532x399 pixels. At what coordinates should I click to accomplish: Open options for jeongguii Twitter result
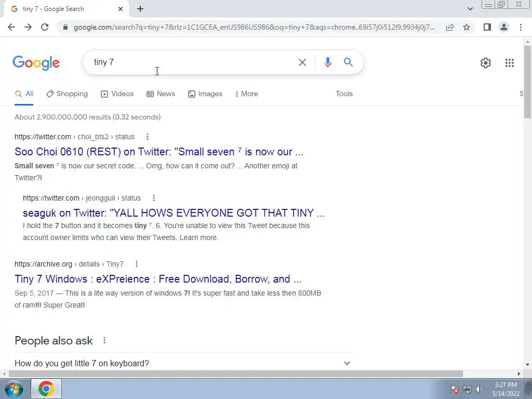click(154, 198)
